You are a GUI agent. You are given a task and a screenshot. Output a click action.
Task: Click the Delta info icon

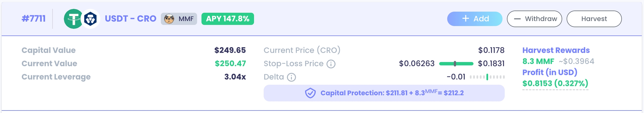pyautogui.click(x=291, y=77)
